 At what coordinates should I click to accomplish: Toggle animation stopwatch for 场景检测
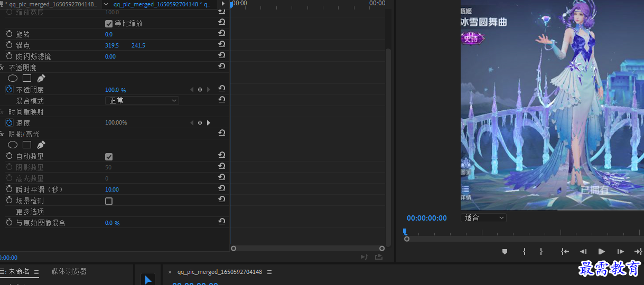(9, 201)
